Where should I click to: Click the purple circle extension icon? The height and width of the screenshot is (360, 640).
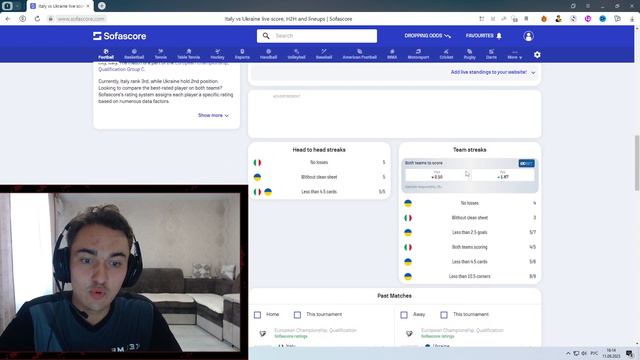tap(588, 19)
